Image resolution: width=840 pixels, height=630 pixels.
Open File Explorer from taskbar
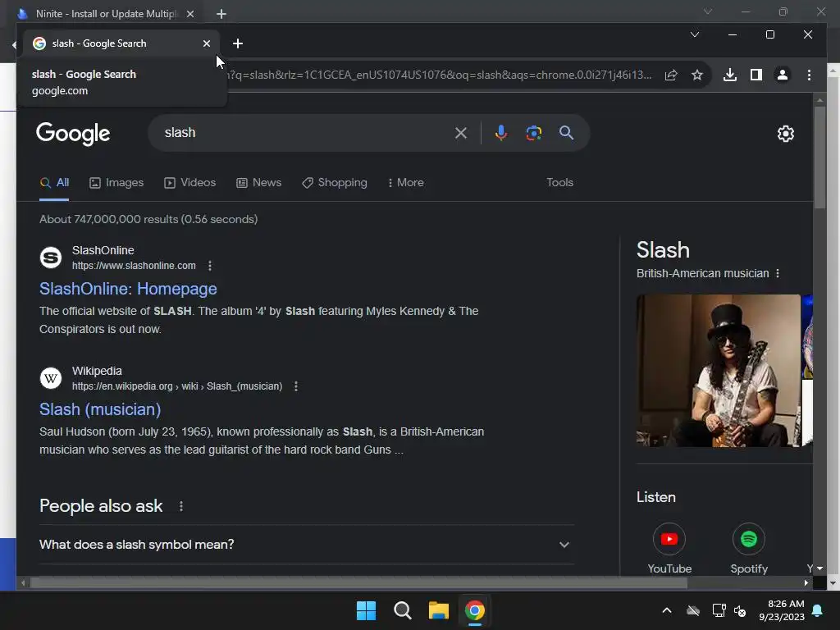tap(438, 610)
